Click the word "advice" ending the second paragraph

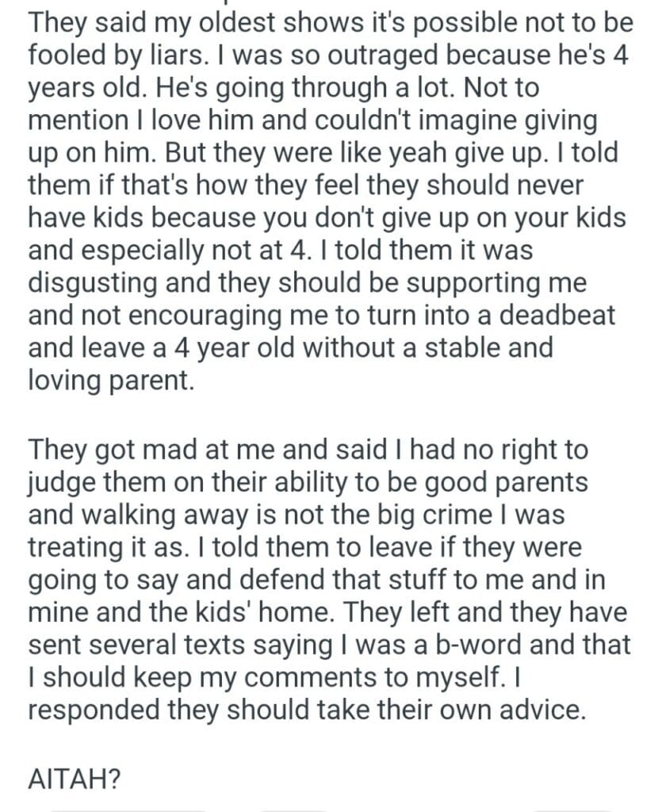(541, 709)
